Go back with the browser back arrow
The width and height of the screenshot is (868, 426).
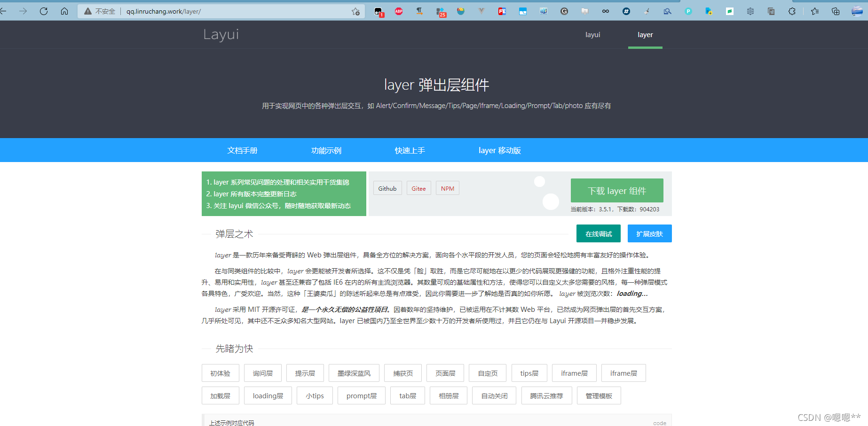[3, 11]
